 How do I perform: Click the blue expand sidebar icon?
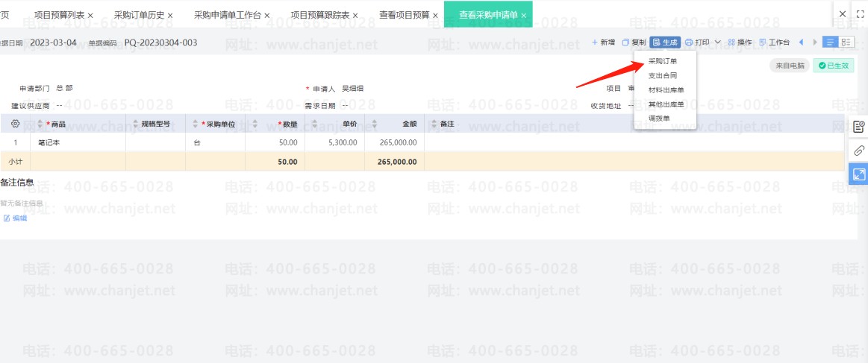click(x=858, y=174)
